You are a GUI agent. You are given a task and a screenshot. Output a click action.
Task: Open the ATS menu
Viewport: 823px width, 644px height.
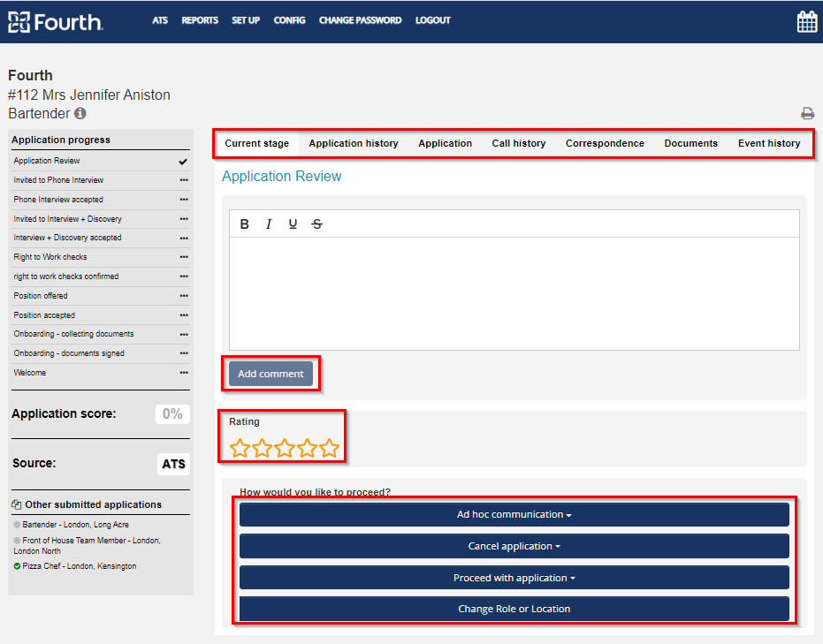pyautogui.click(x=160, y=20)
